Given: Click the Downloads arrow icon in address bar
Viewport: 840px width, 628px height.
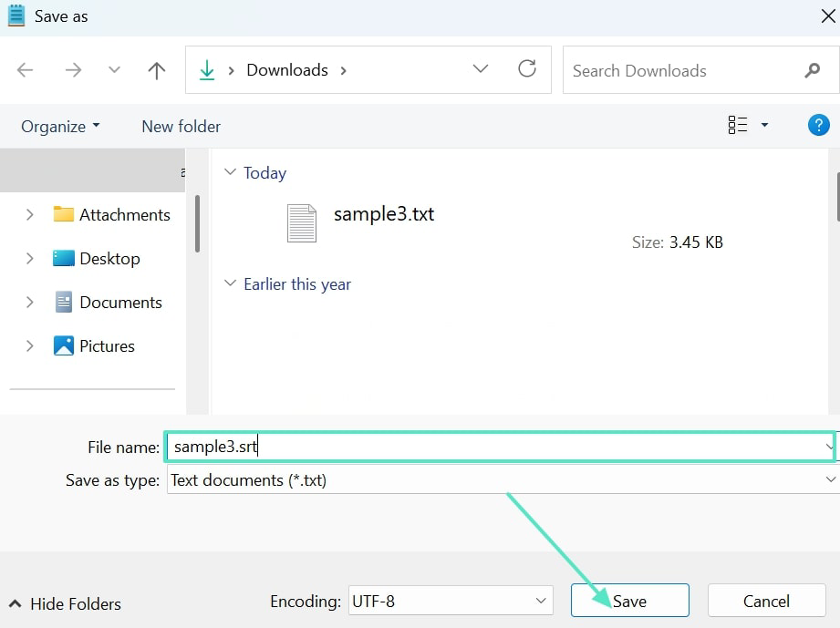Looking at the screenshot, I should [x=207, y=70].
